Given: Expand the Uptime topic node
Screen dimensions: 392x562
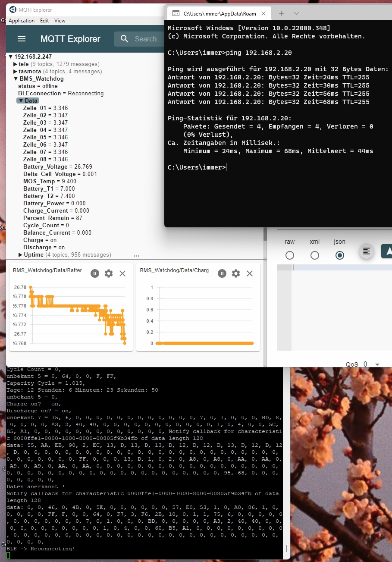Looking at the screenshot, I should pyautogui.click(x=21, y=254).
